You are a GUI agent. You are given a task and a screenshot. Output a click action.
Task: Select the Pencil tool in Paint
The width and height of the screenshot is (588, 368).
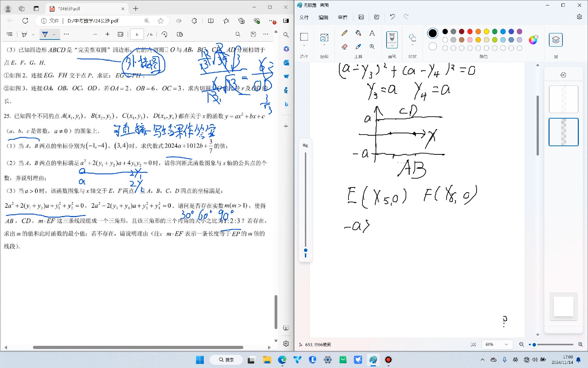tap(344, 33)
